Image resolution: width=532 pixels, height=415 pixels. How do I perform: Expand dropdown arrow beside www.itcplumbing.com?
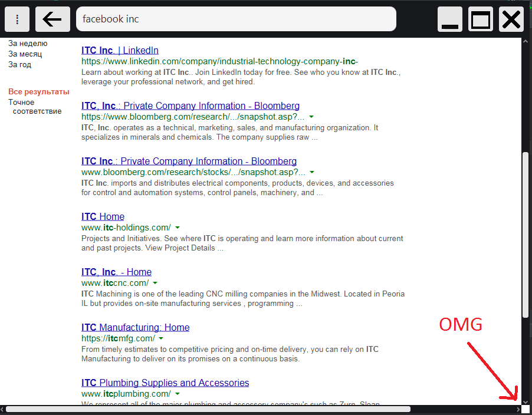[178, 394]
